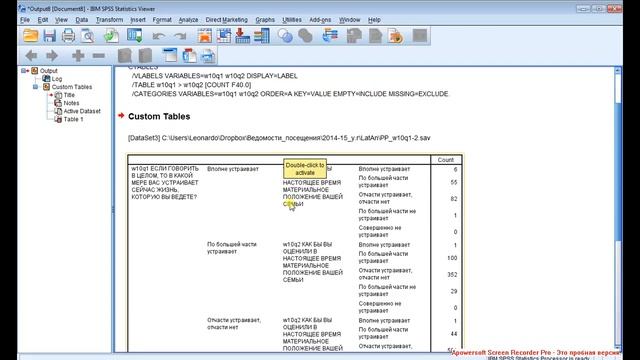
Task: Click the overlapping blue circles icon
Action: (285, 36)
